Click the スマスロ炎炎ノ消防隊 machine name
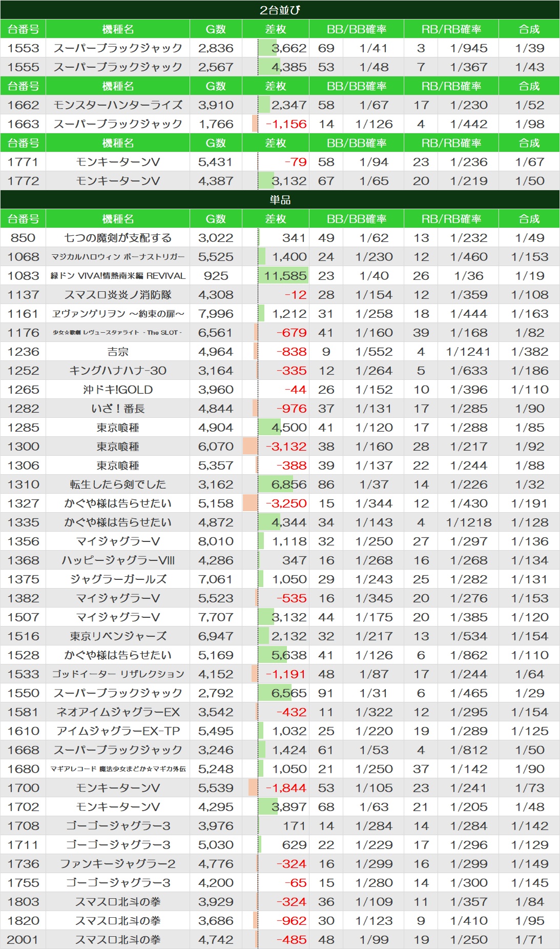The width and height of the screenshot is (560, 949). click(118, 295)
